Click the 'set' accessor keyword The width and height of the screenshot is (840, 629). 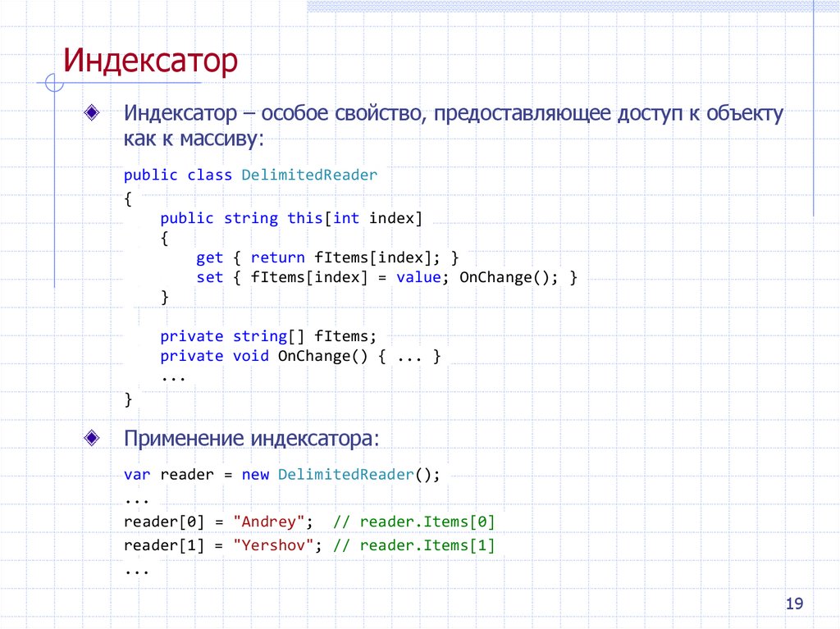click(x=208, y=276)
